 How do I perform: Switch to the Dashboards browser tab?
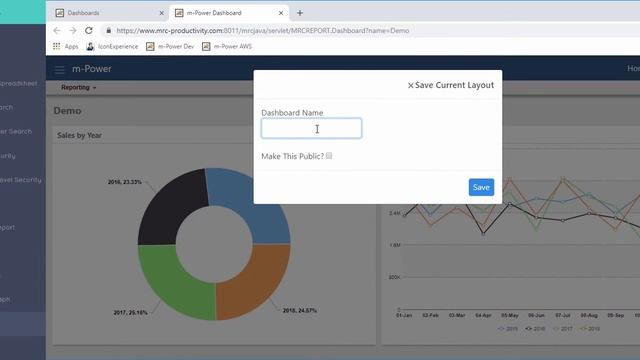click(x=110, y=13)
